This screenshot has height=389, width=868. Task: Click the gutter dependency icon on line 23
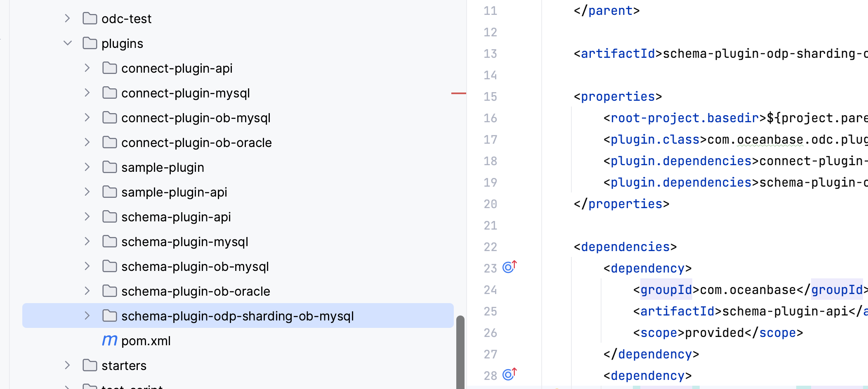click(509, 267)
